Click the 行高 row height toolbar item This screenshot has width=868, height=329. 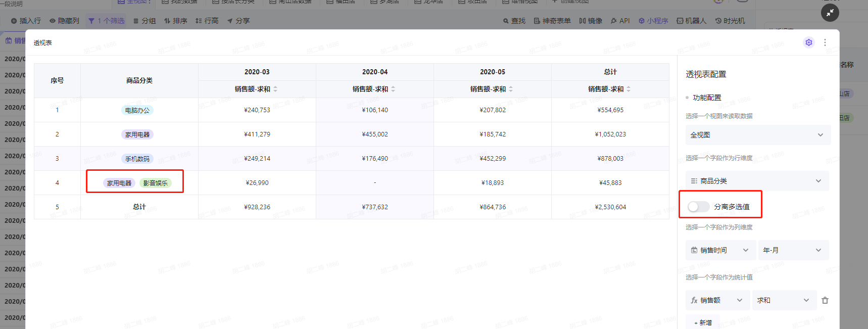point(207,21)
